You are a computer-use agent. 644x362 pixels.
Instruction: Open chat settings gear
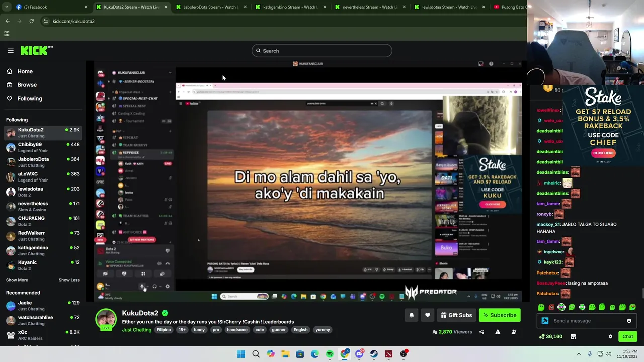(610, 336)
